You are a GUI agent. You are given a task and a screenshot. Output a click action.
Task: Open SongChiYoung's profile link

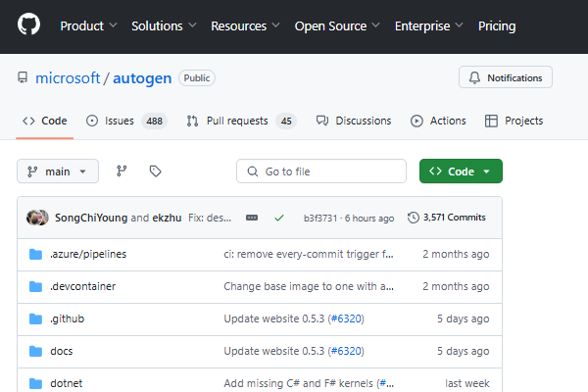pos(91,218)
